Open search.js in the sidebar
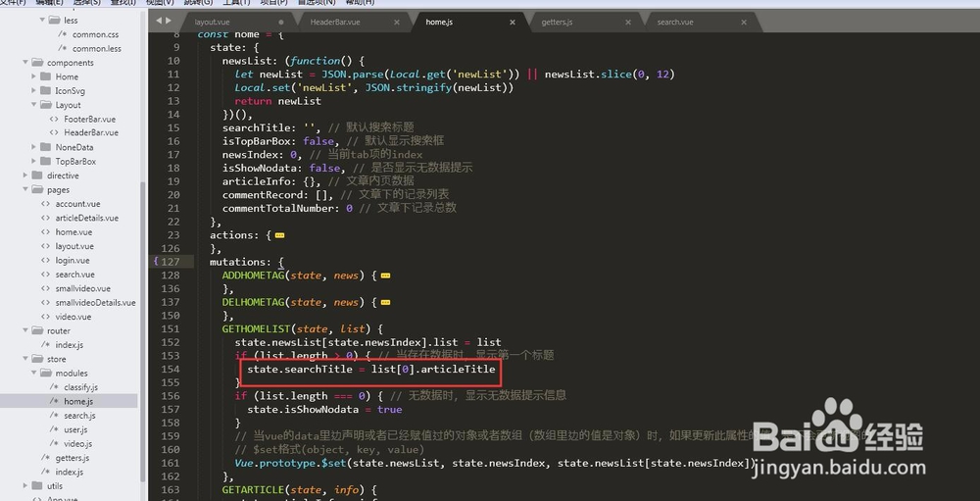The image size is (980, 501). [x=79, y=416]
